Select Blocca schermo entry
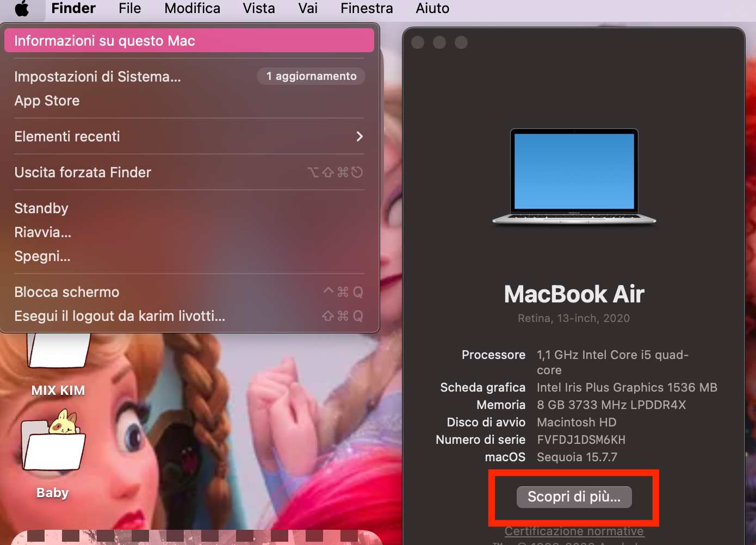 point(189,292)
